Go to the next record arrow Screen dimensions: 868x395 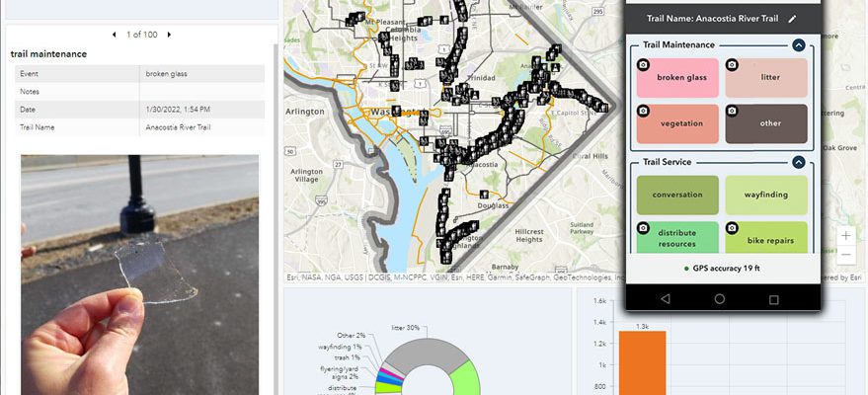click(x=169, y=35)
